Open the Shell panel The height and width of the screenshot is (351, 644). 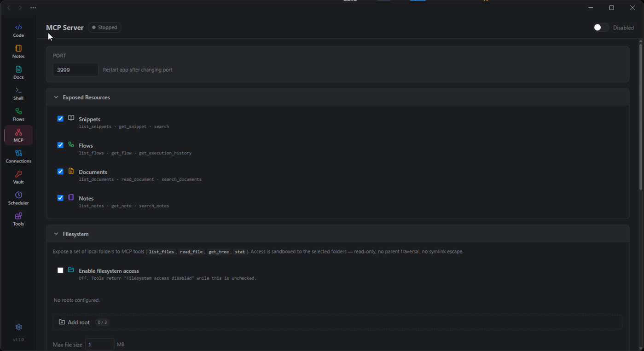(x=18, y=94)
